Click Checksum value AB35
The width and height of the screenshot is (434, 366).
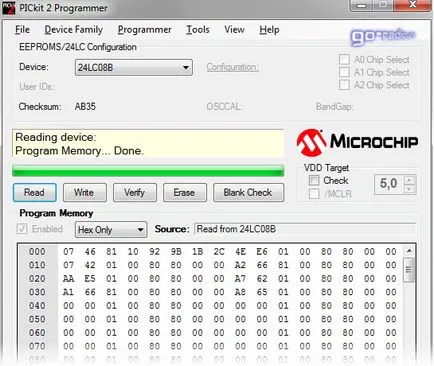coord(85,107)
